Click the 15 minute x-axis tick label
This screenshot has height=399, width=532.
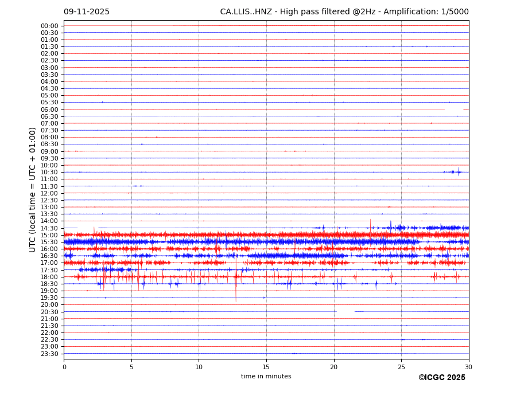266,367
